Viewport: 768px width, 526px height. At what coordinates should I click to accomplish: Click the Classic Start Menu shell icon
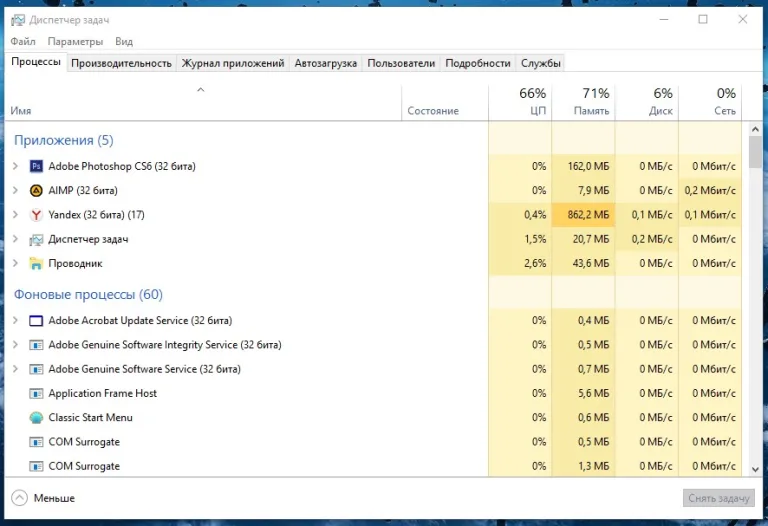36,418
